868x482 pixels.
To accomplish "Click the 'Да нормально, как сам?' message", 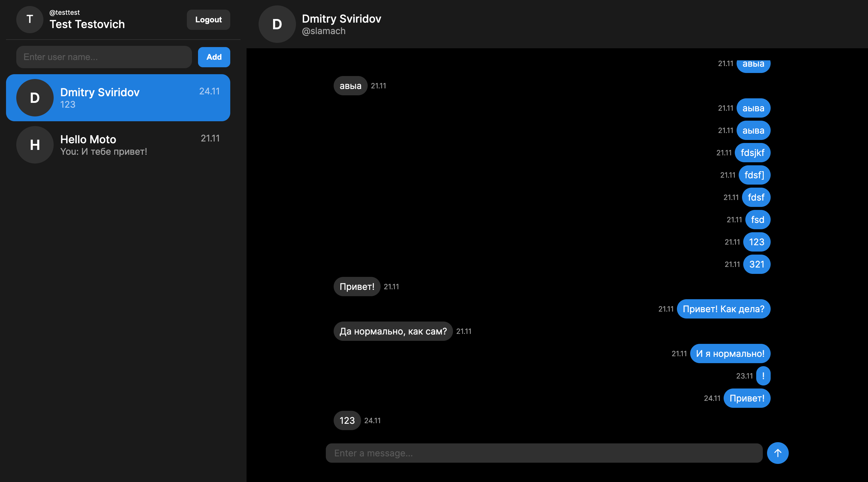I will (393, 331).
